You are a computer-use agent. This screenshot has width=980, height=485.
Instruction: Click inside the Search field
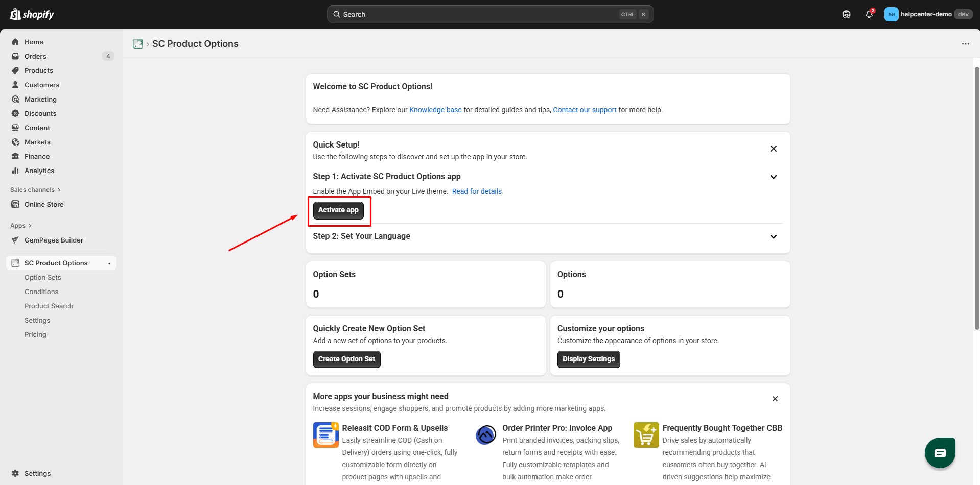tap(489, 14)
